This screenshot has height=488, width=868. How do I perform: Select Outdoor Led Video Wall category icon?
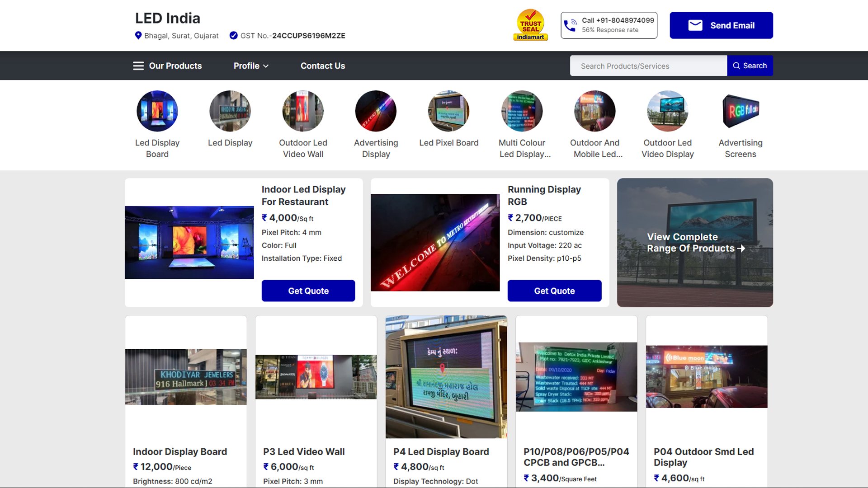pyautogui.click(x=303, y=111)
